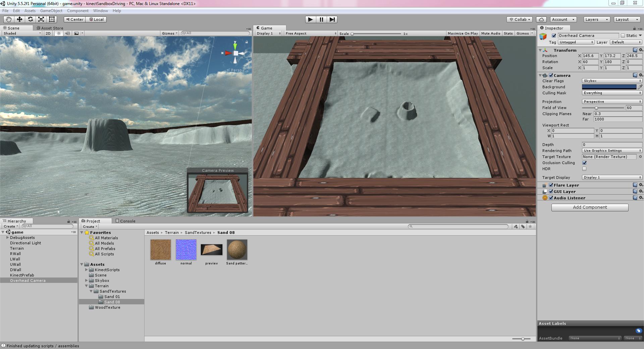Open Transform component help icon

(635, 50)
